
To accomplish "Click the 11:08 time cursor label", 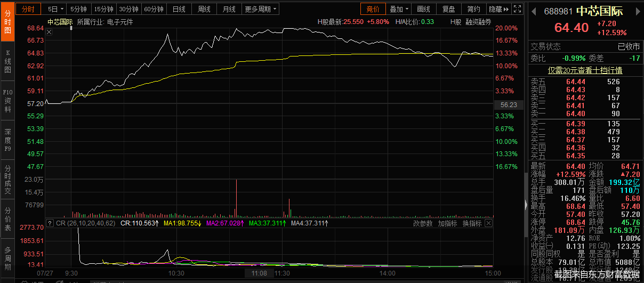I will click(259, 273).
